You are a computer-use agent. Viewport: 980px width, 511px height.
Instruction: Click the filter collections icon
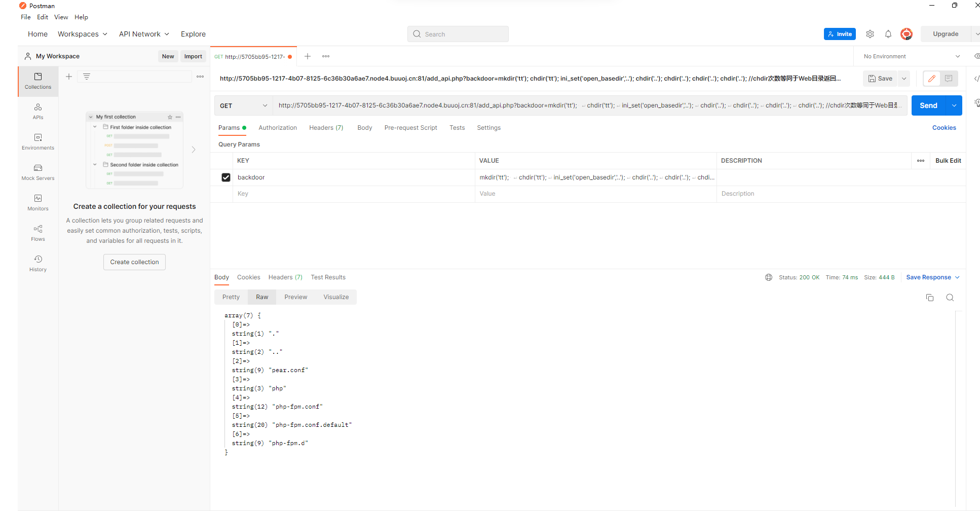[87, 77]
